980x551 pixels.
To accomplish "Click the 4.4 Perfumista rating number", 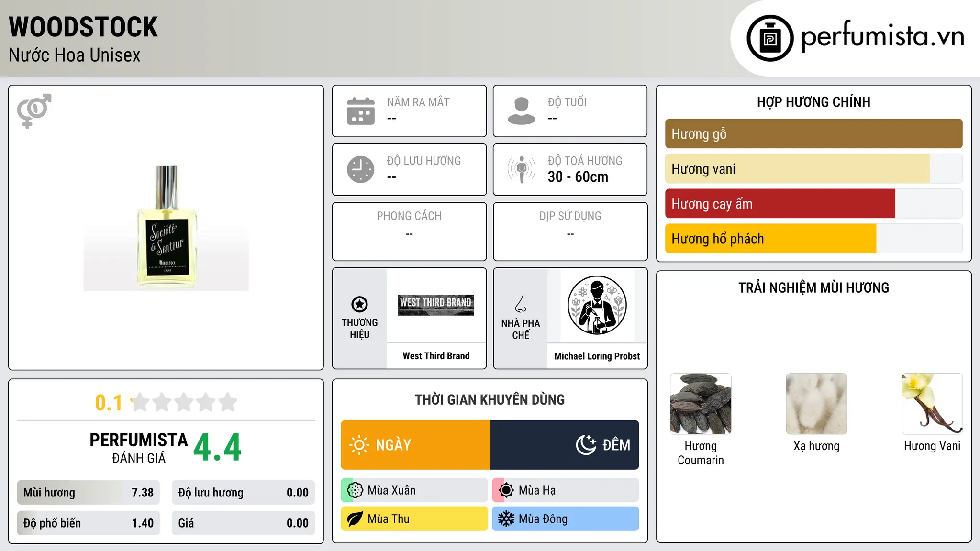I will pos(217,448).
